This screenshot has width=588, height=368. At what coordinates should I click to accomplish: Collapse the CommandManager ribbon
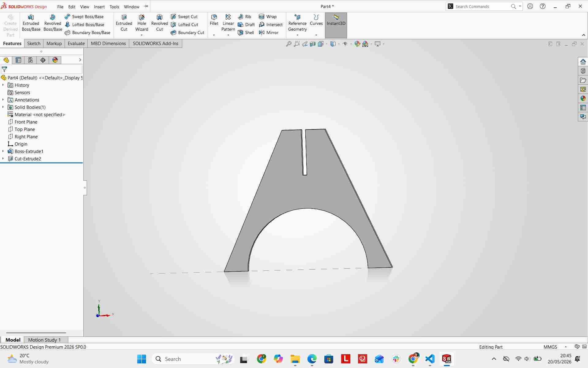tap(583, 35)
